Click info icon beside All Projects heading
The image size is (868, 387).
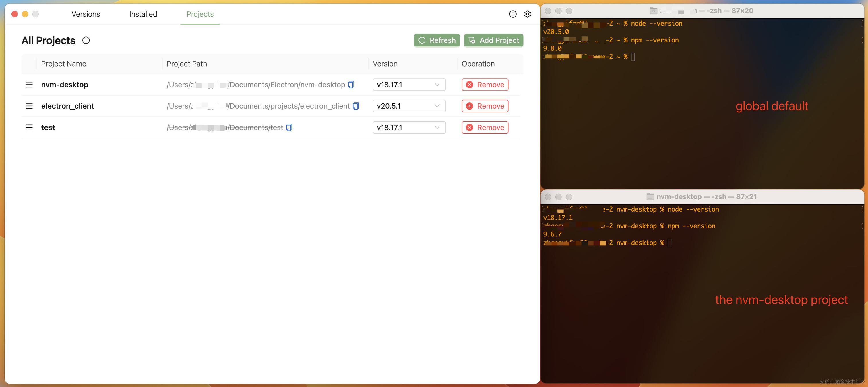(86, 40)
